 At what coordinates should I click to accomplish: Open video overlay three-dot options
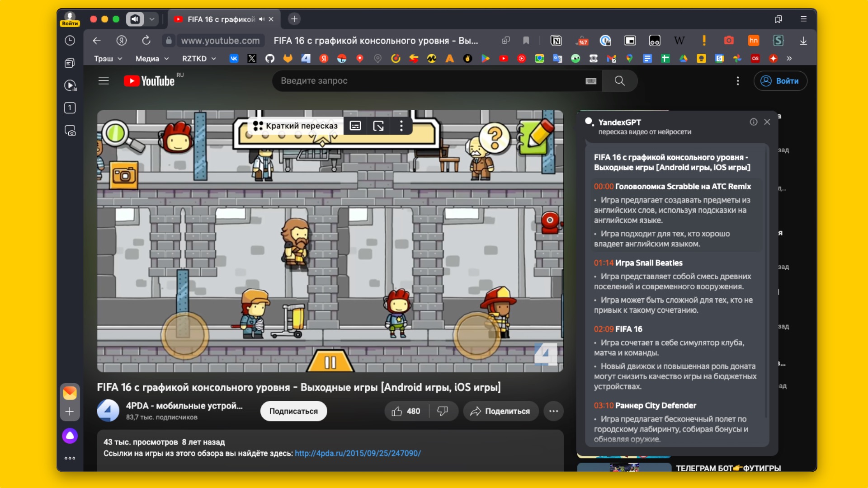(x=401, y=126)
